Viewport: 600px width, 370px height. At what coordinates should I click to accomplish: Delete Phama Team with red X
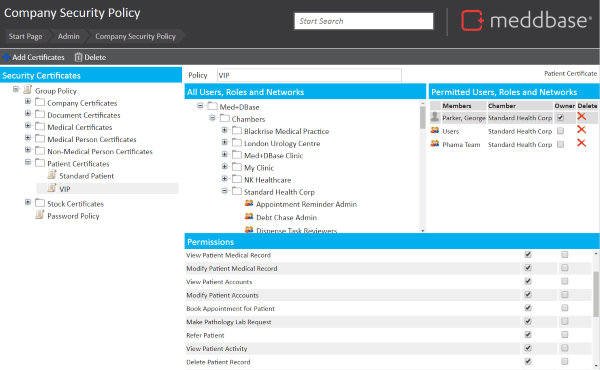tap(581, 143)
